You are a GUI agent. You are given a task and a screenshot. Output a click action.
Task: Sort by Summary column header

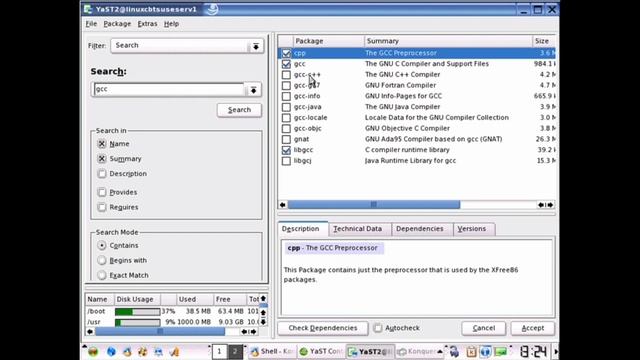[x=448, y=41]
